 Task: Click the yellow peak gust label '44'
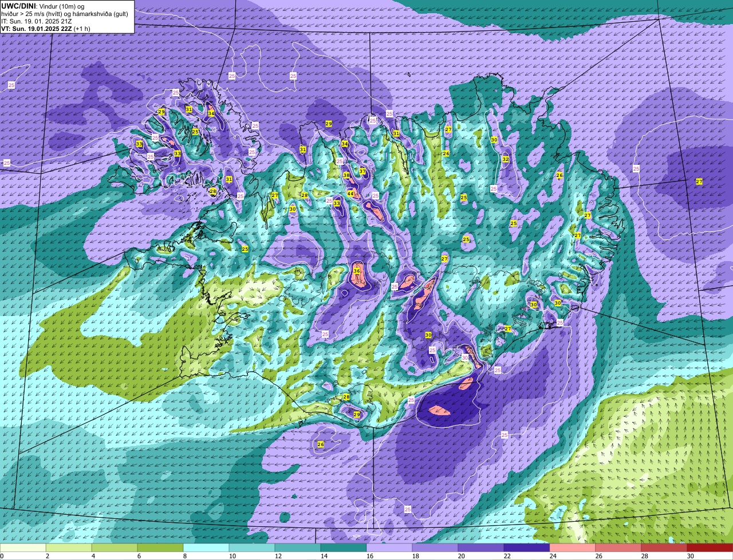[x=350, y=194]
